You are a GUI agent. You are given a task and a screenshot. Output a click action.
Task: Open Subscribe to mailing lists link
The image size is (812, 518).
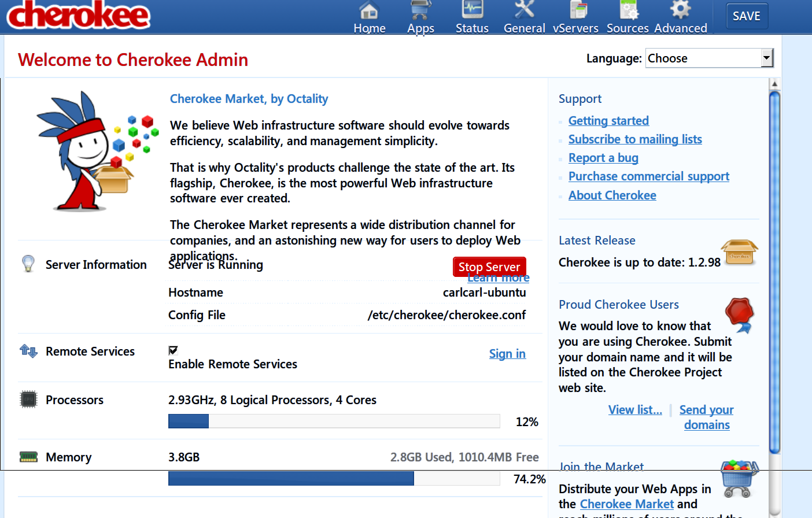635,139
